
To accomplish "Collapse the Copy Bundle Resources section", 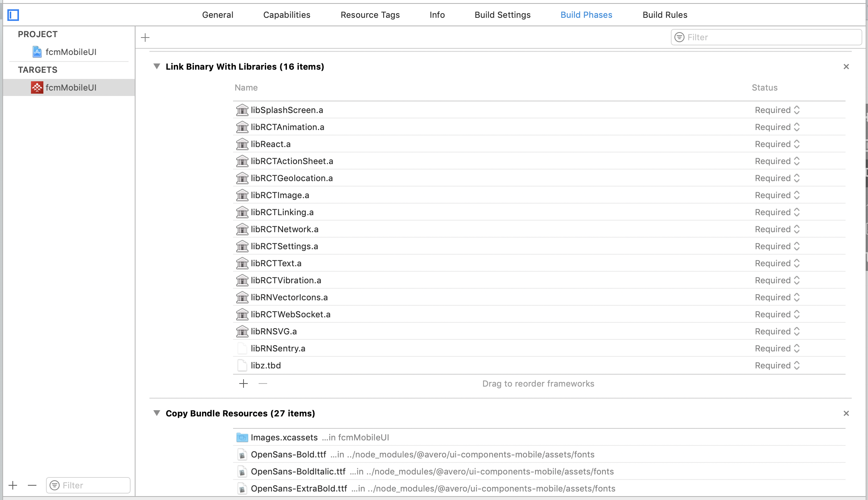I will (x=157, y=413).
